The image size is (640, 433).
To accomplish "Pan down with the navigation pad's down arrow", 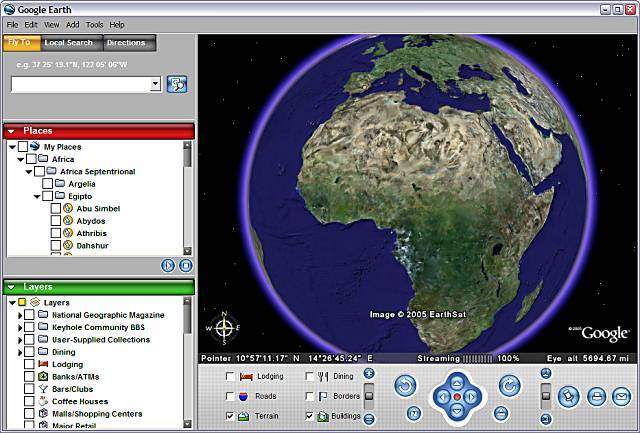I will [457, 411].
